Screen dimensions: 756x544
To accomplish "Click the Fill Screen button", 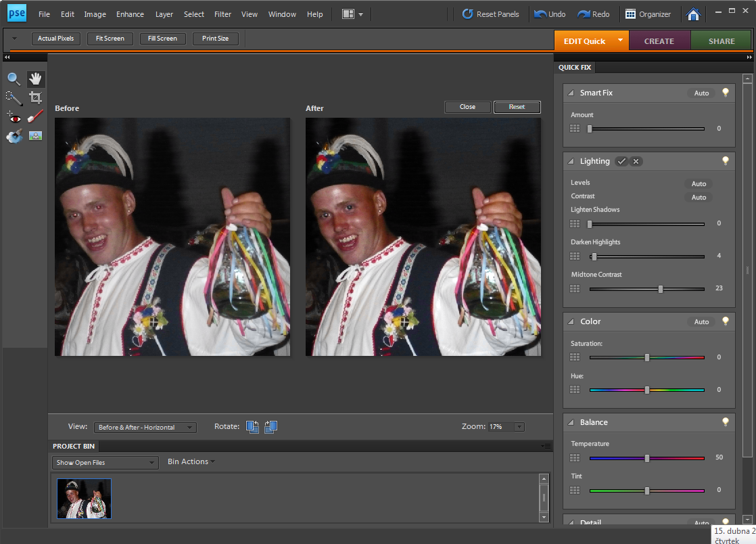I will point(162,39).
